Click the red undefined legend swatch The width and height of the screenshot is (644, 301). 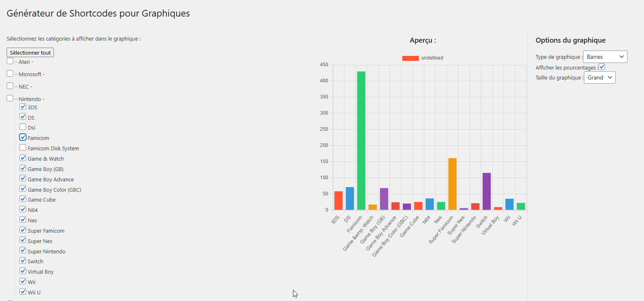410,58
